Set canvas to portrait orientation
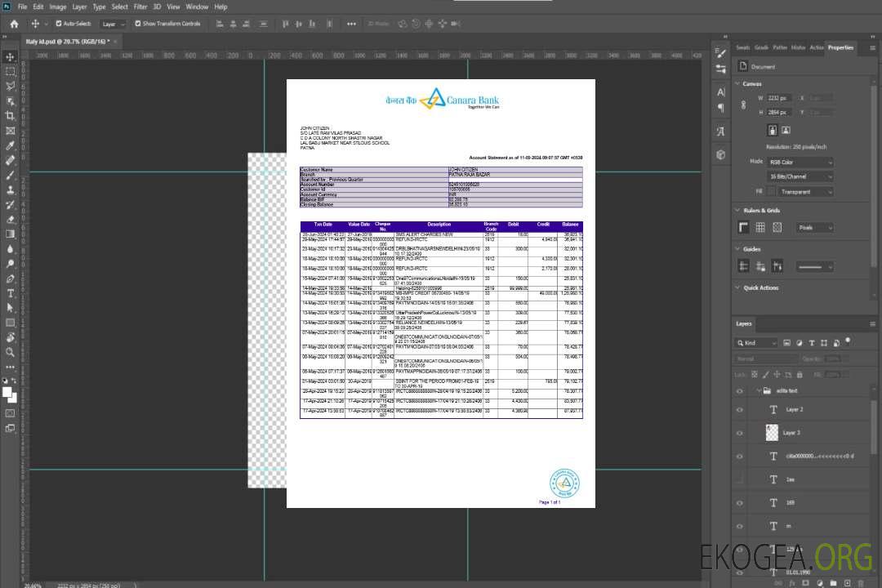The image size is (882, 588). coord(773,131)
